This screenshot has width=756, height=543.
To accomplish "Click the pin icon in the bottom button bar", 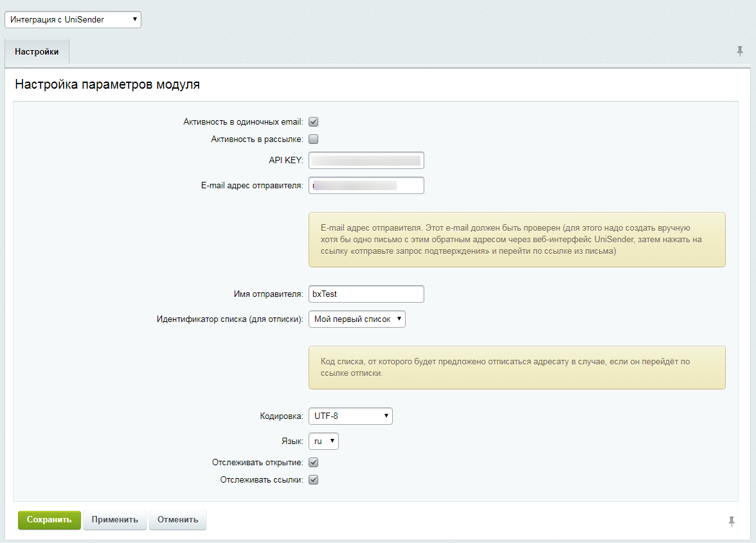I will click(732, 521).
